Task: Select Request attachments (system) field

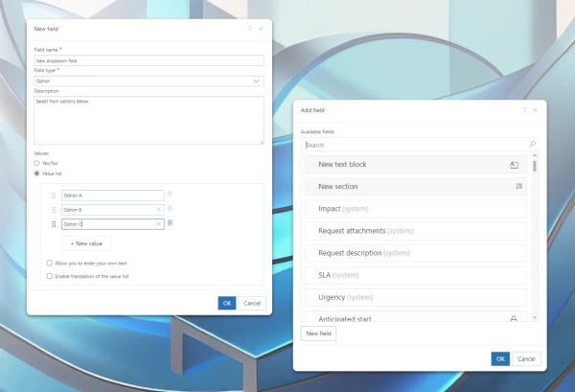Action: point(416,231)
